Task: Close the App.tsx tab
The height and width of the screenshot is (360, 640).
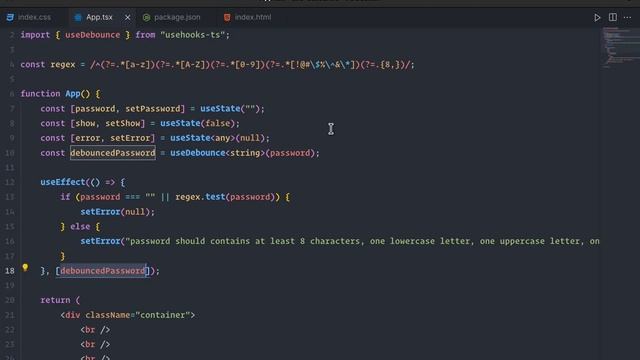Action: coord(127,18)
